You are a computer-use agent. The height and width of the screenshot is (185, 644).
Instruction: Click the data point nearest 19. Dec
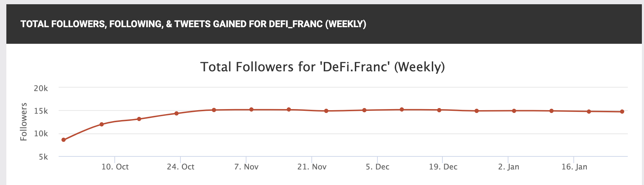pyautogui.click(x=439, y=110)
